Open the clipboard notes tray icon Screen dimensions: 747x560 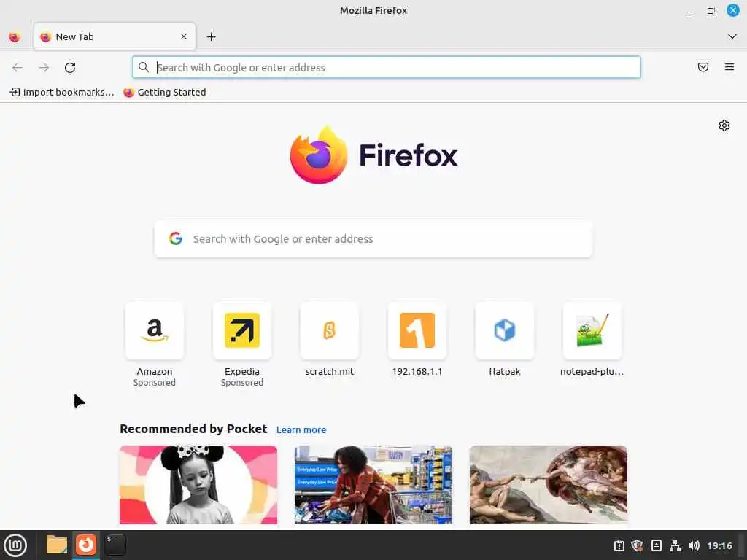(x=657, y=545)
